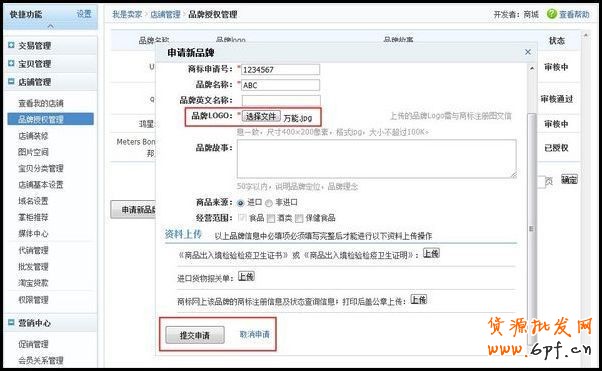Open 品牌授权管理 in sidebar
Image resolution: width=602 pixels, height=371 pixels.
50,119
